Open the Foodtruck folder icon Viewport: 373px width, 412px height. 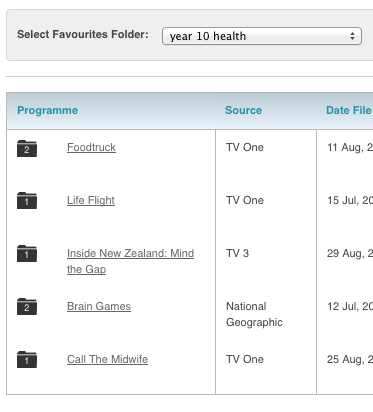(x=27, y=148)
